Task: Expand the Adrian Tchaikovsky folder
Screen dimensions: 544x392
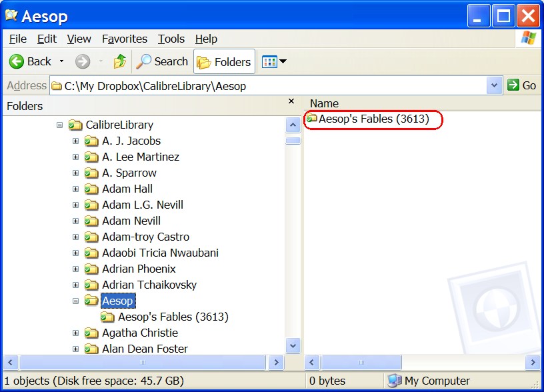Action: point(75,285)
